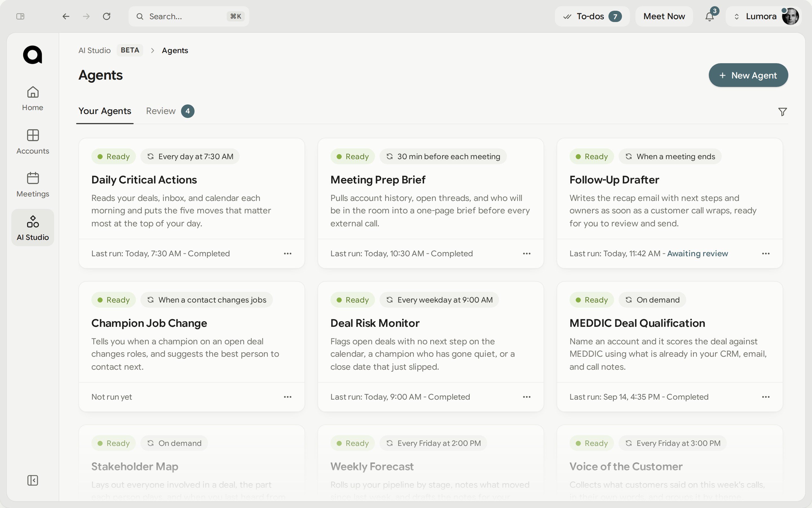
Task: Open MEDDIC Deal Qualification agent title
Action: click(637, 323)
